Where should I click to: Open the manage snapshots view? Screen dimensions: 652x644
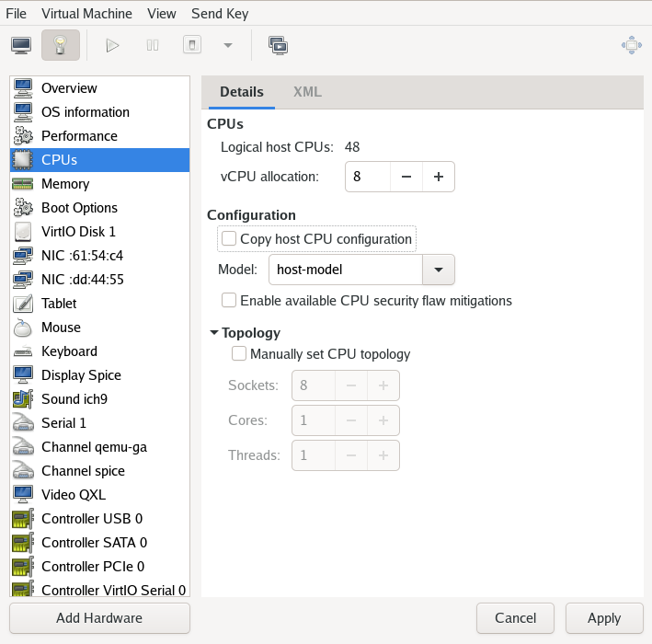(278, 45)
